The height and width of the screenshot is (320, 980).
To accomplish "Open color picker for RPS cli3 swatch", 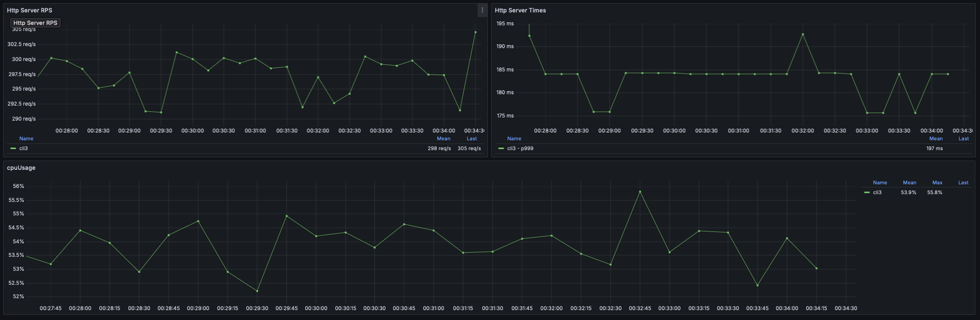I will click(x=13, y=149).
